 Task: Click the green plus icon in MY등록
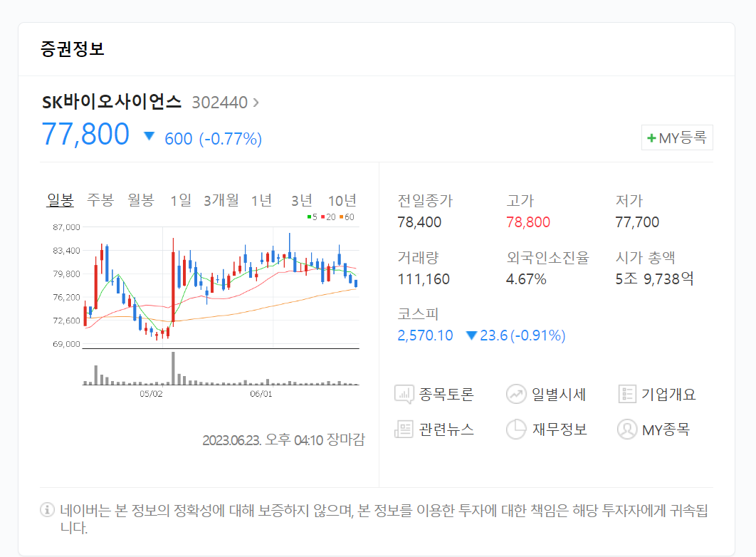[651, 138]
